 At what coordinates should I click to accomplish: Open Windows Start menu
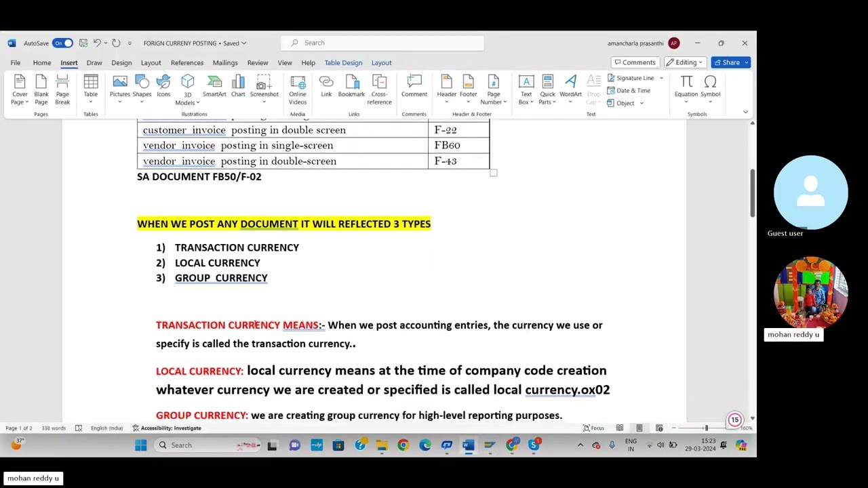(140, 445)
